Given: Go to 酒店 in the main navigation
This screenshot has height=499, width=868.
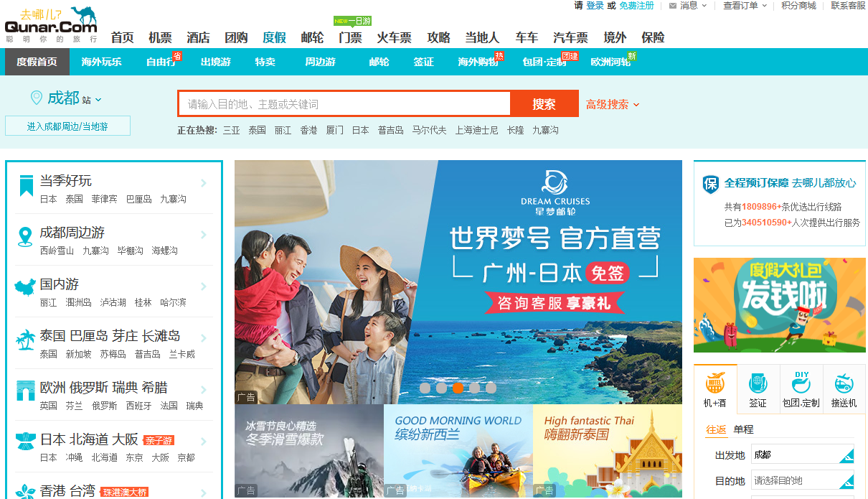Looking at the screenshot, I should [x=198, y=38].
